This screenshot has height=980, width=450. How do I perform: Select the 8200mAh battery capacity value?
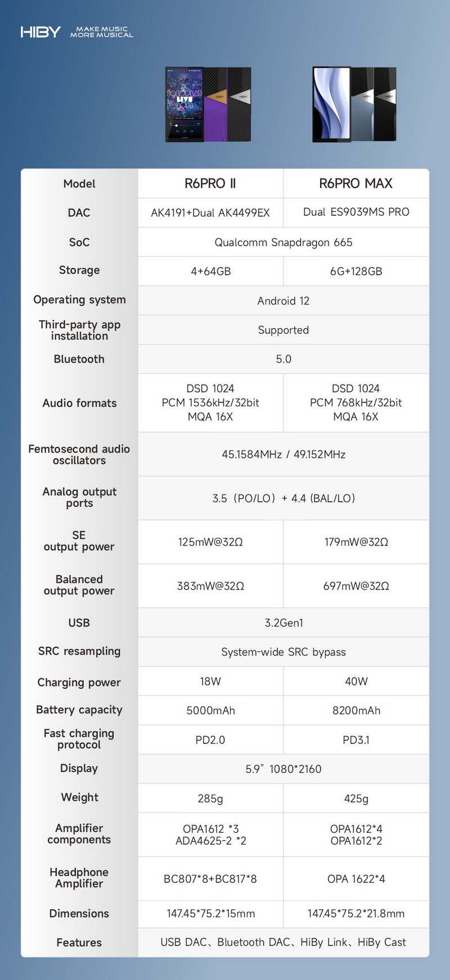tap(356, 710)
